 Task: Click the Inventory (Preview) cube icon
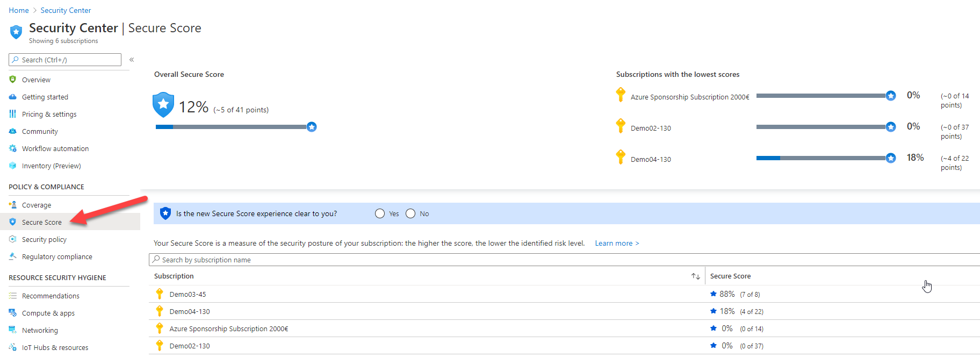13,166
